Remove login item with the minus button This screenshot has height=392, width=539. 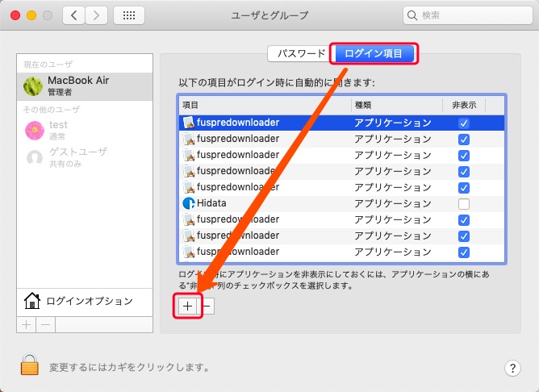[207, 307]
